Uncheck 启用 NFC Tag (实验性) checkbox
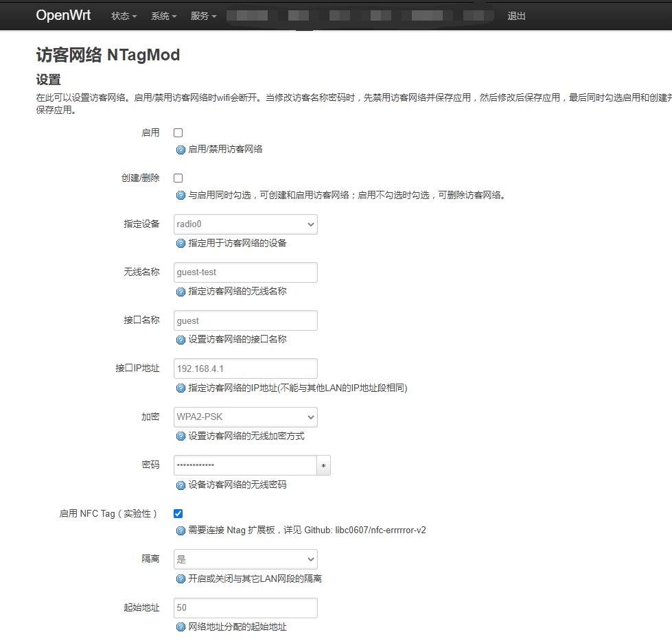The image size is (672, 643). [178, 513]
